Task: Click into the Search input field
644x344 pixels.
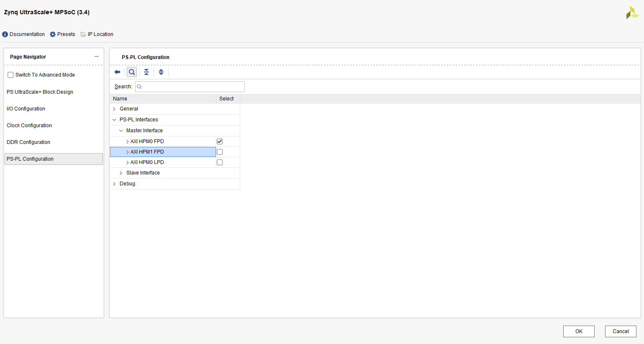Action: (x=190, y=87)
